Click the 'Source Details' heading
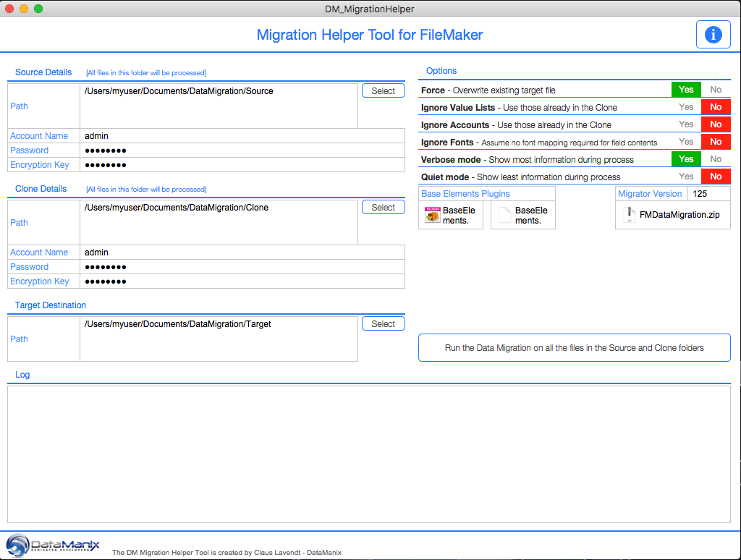 (43, 72)
